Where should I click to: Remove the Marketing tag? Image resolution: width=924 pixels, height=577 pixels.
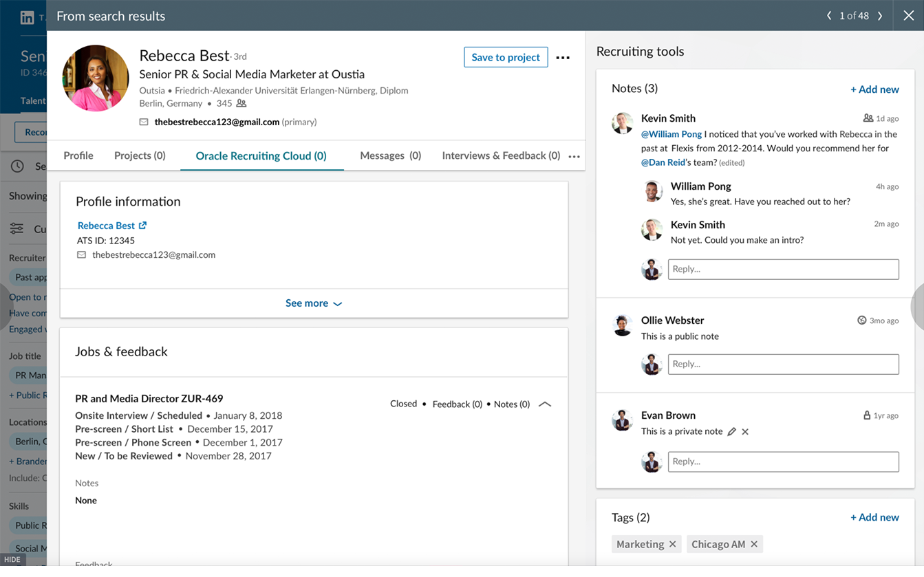[x=672, y=544]
